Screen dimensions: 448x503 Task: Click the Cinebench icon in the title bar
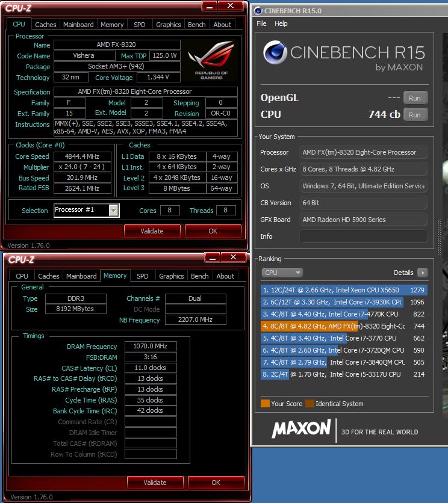point(258,11)
